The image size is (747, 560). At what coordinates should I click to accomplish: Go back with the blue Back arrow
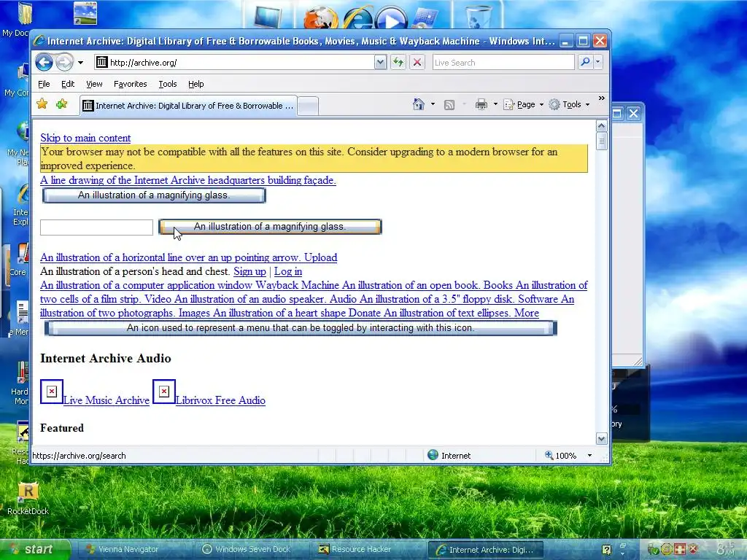[44, 63]
